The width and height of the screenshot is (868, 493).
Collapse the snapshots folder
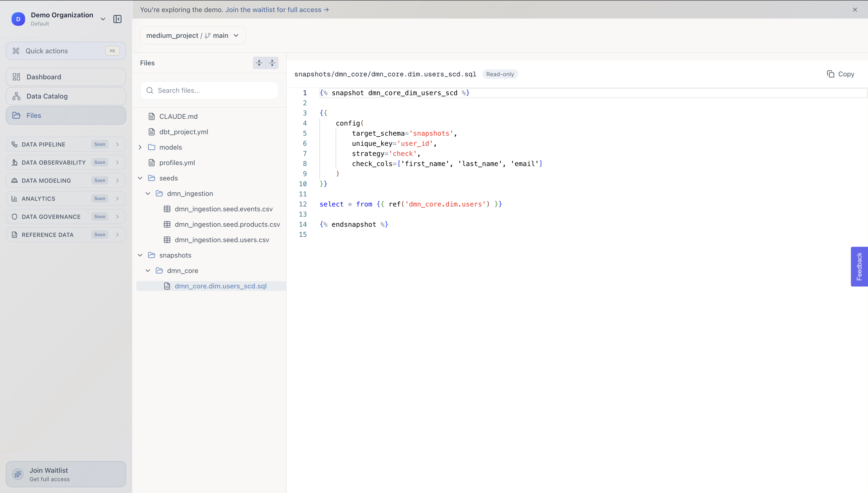click(x=140, y=255)
